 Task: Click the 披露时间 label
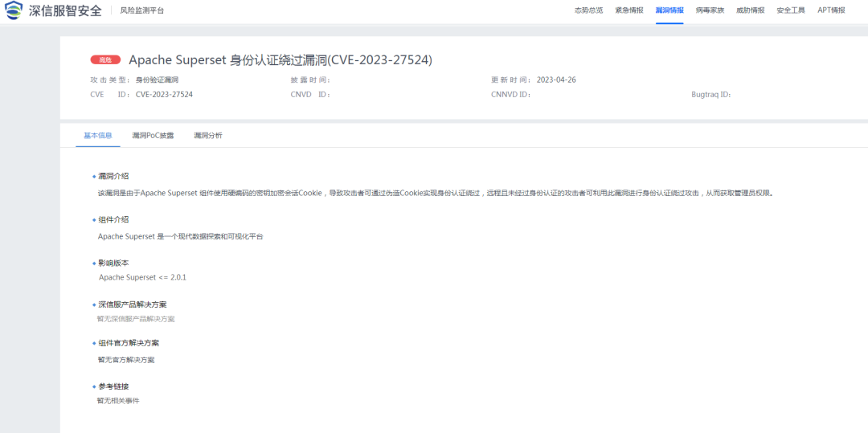[x=310, y=80]
